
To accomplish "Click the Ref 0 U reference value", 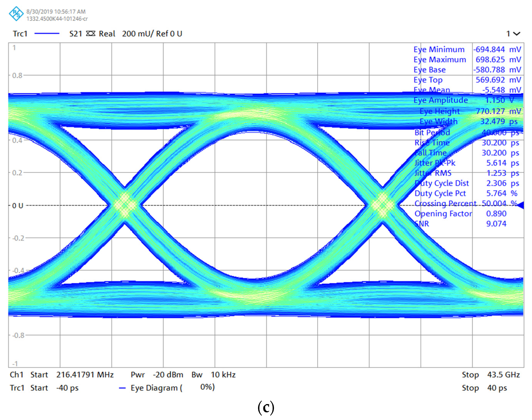I will point(169,34).
